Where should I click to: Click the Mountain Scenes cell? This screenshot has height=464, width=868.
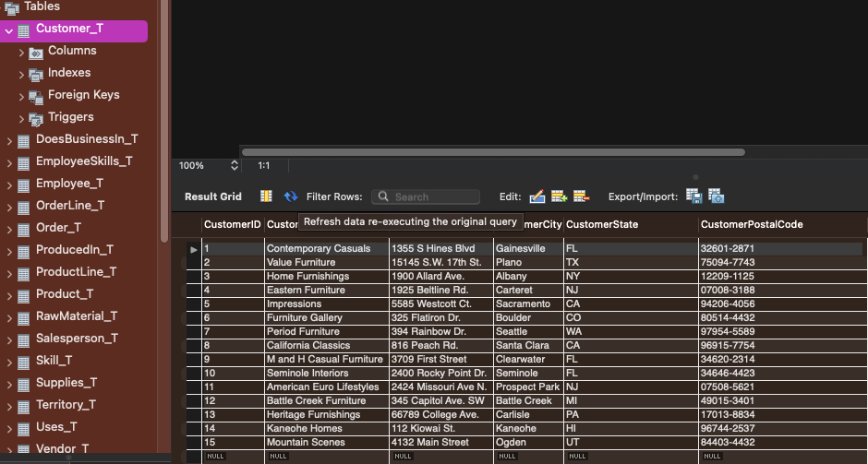[x=327, y=442]
